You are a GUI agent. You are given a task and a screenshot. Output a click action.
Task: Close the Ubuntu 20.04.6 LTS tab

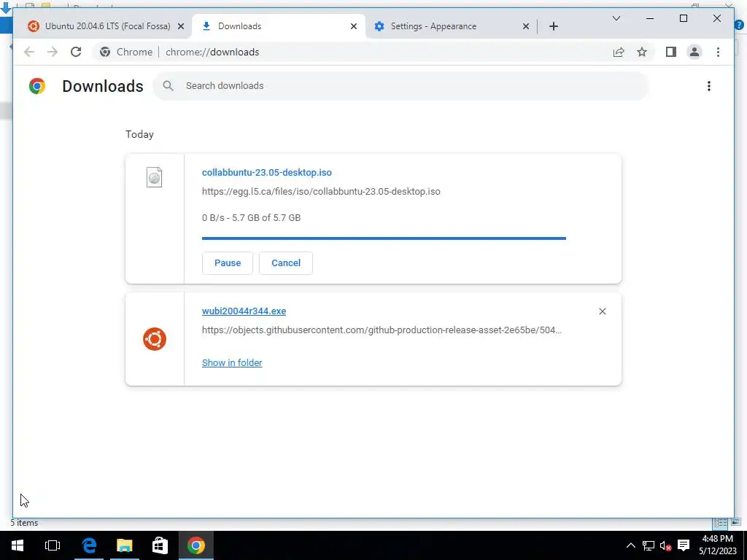(181, 26)
